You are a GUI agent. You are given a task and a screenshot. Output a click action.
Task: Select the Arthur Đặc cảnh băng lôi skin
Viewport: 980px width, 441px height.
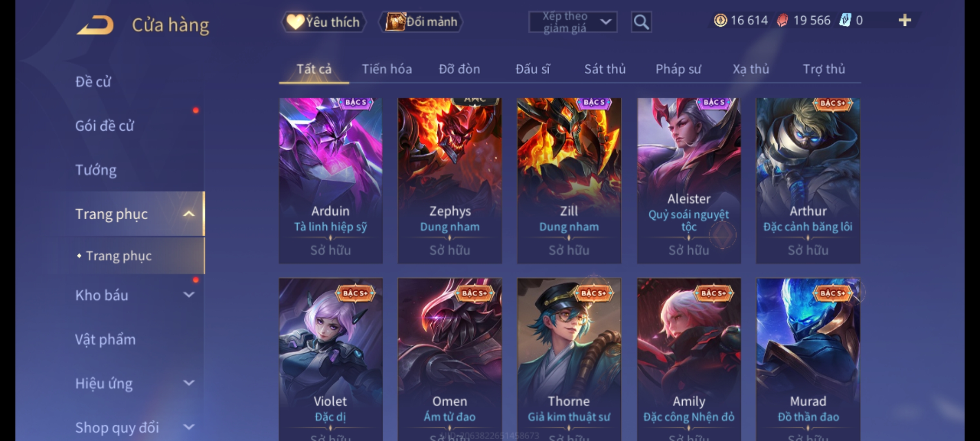808,180
